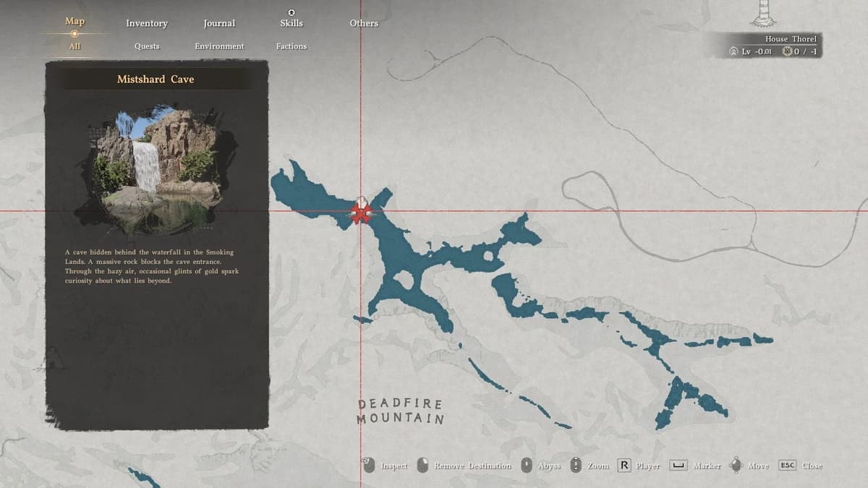The image size is (868, 488).
Task: Filter map by Quests
Action: coord(147,46)
